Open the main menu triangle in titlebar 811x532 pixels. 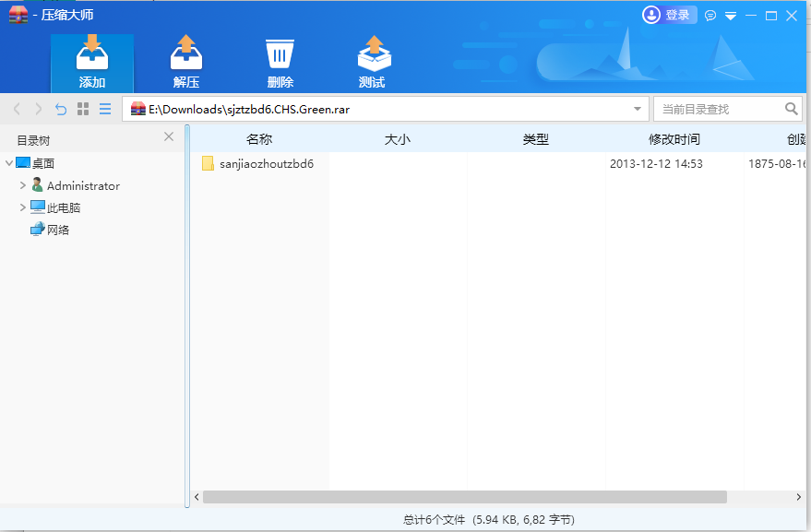[x=730, y=15]
